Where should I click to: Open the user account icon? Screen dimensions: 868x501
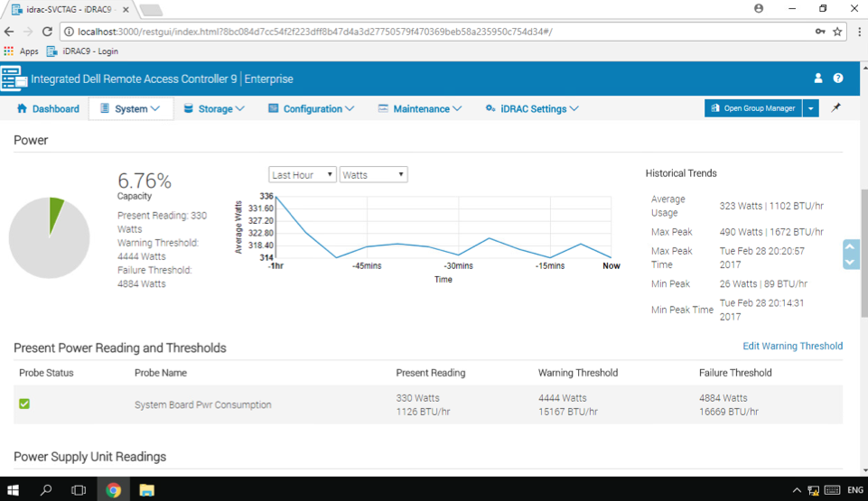click(818, 79)
